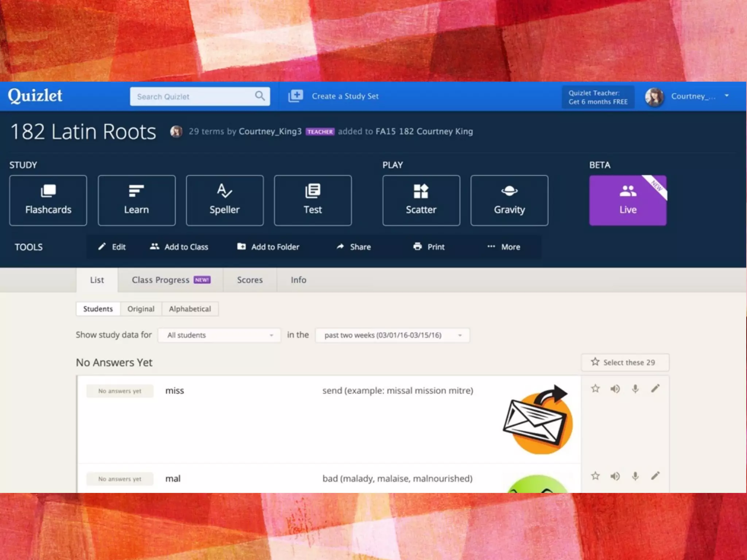
Task: Star the 'mal' term
Action: point(595,476)
